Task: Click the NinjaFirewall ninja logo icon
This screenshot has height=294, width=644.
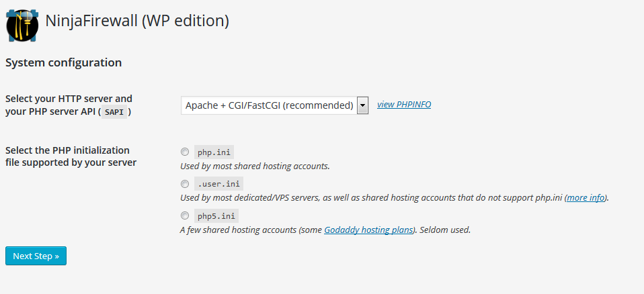Action: tap(22, 26)
